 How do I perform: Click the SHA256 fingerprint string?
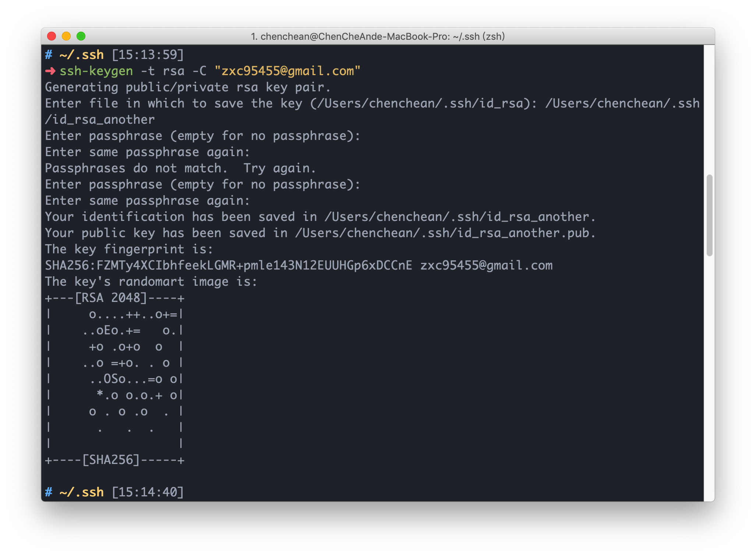pyautogui.click(x=228, y=265)
